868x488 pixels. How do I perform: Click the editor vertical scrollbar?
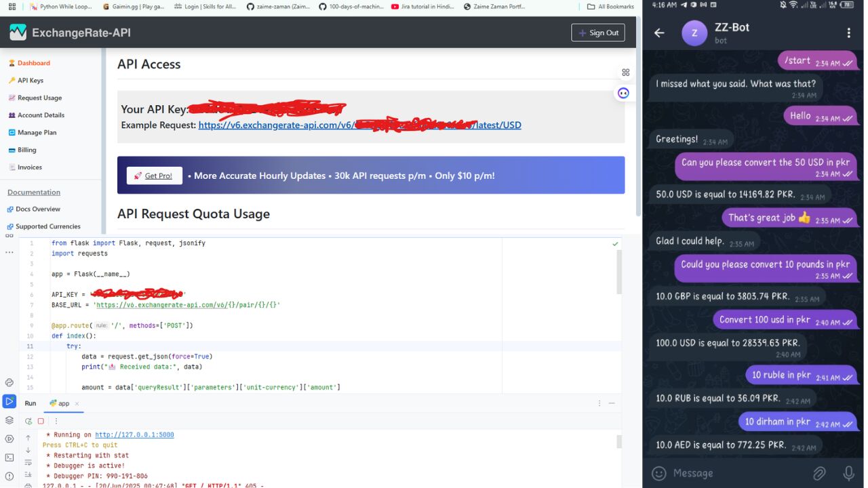[x=619, y=271]
